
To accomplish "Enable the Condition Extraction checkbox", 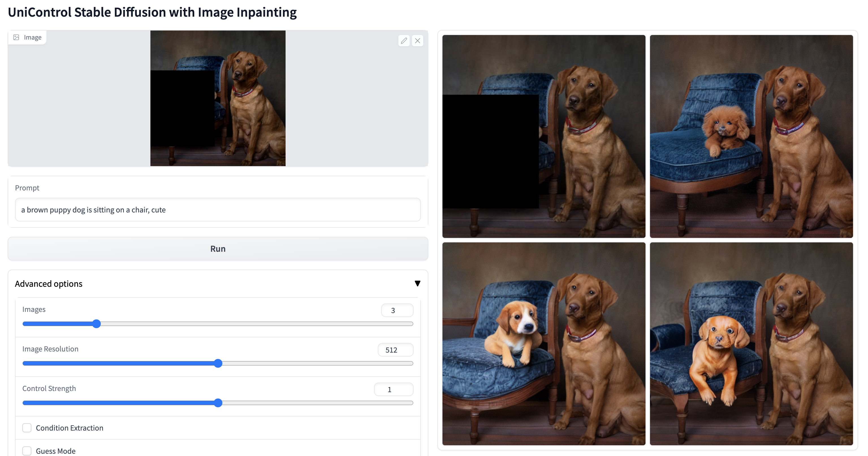I will 27,428.
